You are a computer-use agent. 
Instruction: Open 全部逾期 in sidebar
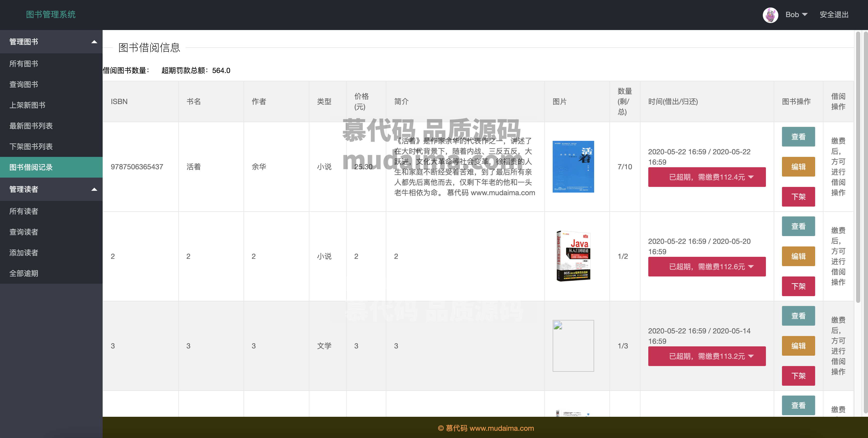click(x=51, y=273)
